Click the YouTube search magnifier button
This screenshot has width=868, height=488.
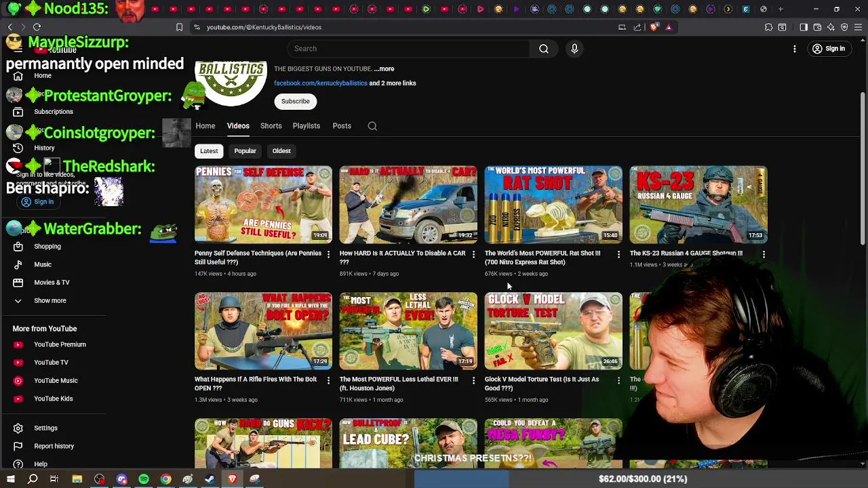[543, 49]
